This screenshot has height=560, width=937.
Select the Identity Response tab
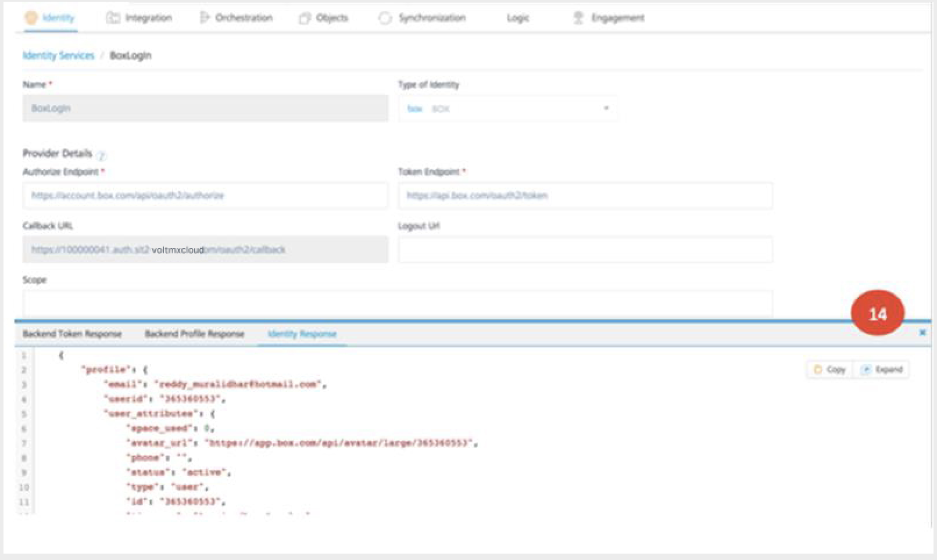coord(302,334)
